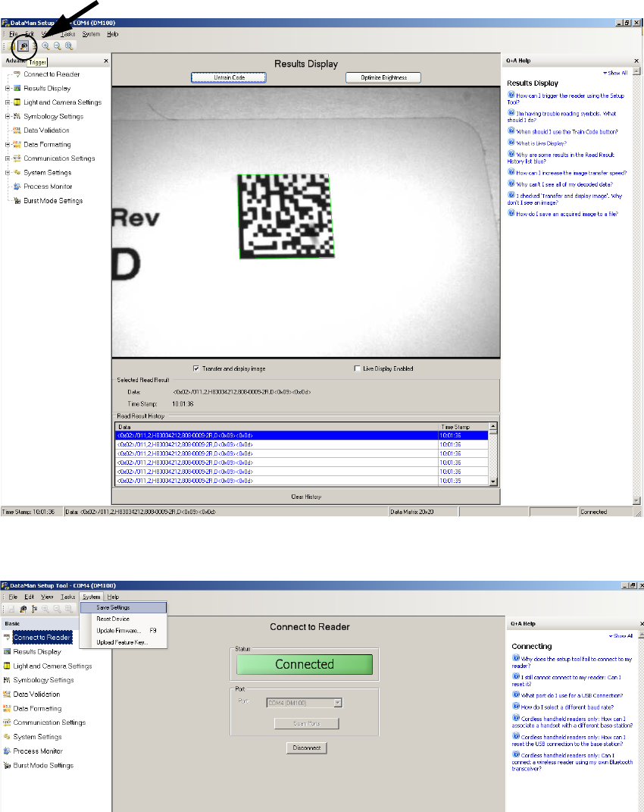The image size is (644, 812).
Task: Open the System menu in Results Display window
Action: pyautogui.click(x=91, y=34)
